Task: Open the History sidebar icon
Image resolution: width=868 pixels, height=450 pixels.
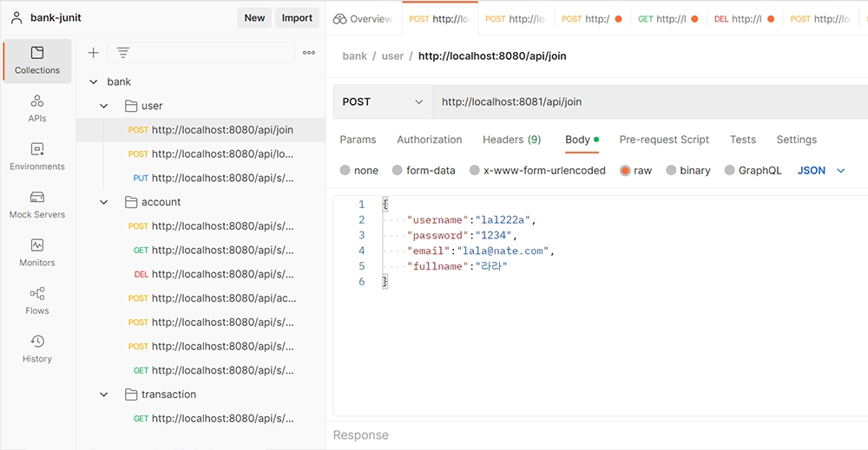Action: [37, 349]
